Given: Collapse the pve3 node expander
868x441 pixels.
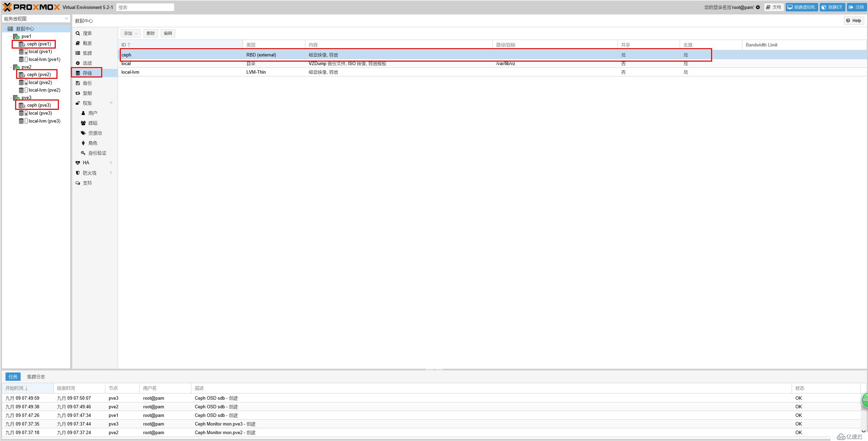Looking at the screenshot, I should click(x=10, y=98).
